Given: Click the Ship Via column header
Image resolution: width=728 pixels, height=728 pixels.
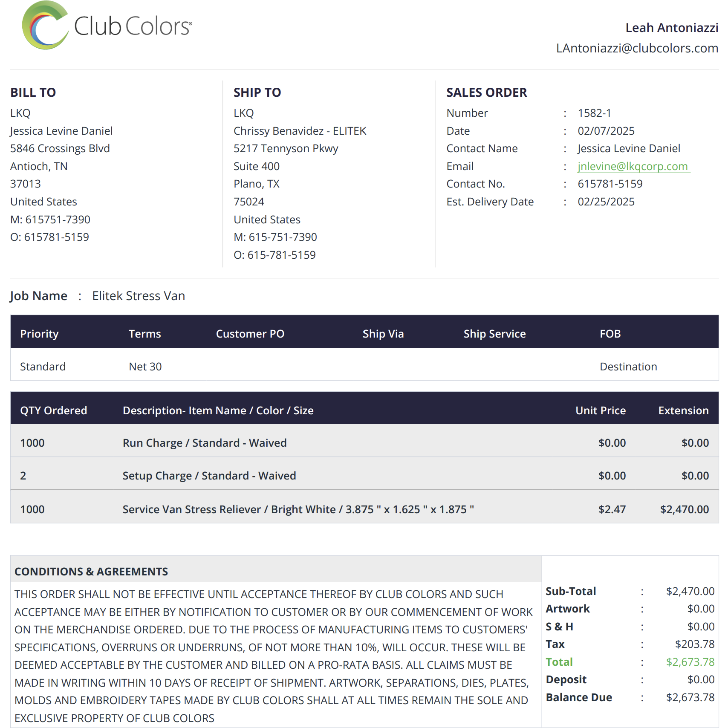Looking at the screenshot, I should tap(383, 334).
